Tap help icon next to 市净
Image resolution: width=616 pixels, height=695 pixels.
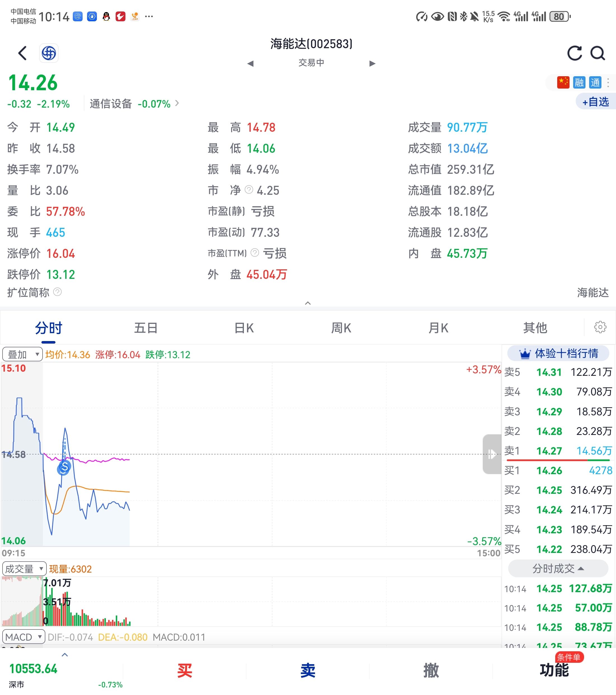pos(249,189)
